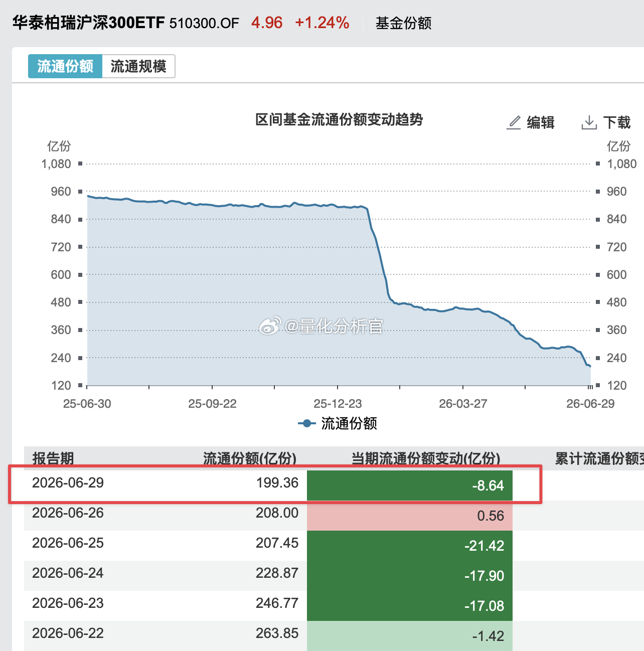Select the row dated 2026-06-22
Screen dimensions: 644x651
334,635
